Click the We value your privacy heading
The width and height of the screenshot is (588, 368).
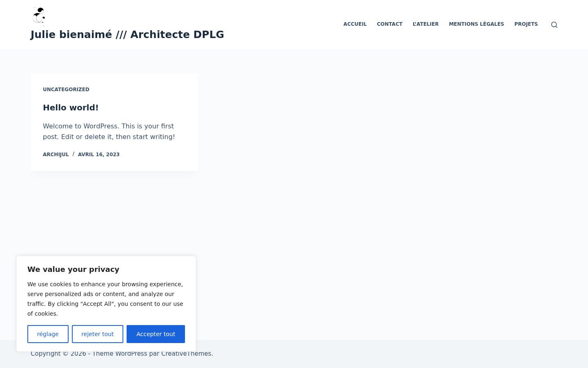(x=73, y=269)
